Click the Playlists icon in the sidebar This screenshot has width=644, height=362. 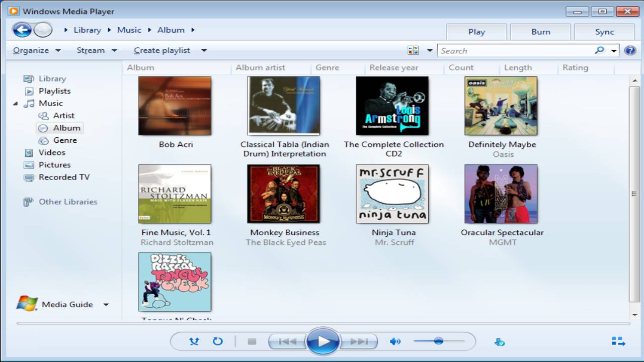pos(29,91)
